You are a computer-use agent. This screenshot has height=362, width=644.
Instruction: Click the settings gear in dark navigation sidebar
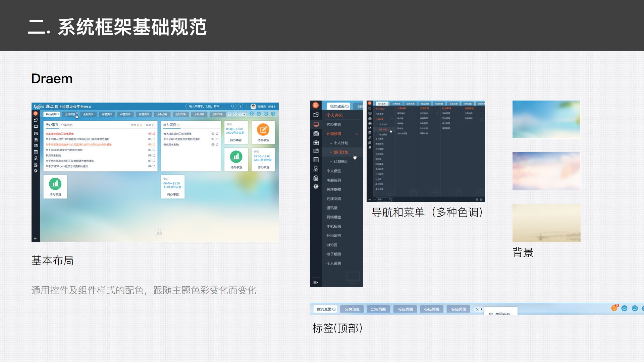(316, 187)
